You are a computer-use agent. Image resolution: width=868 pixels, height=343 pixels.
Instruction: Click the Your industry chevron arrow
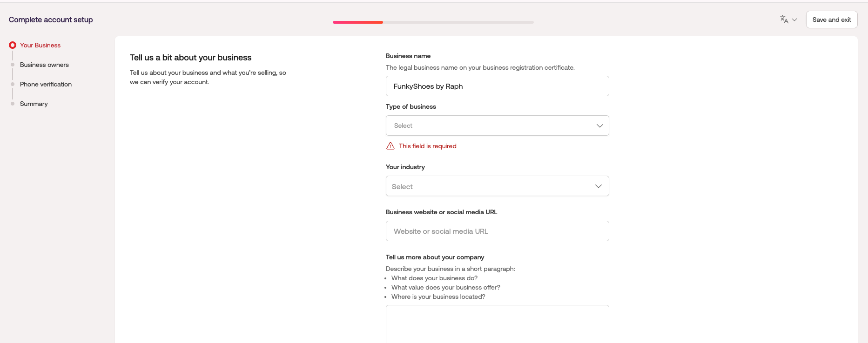(x=599, y=186)
